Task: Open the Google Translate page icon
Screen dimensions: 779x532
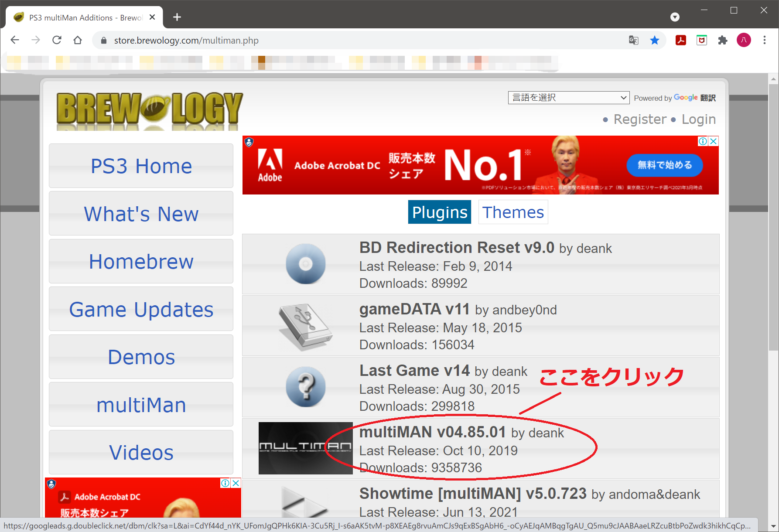Action: [633, 40]
